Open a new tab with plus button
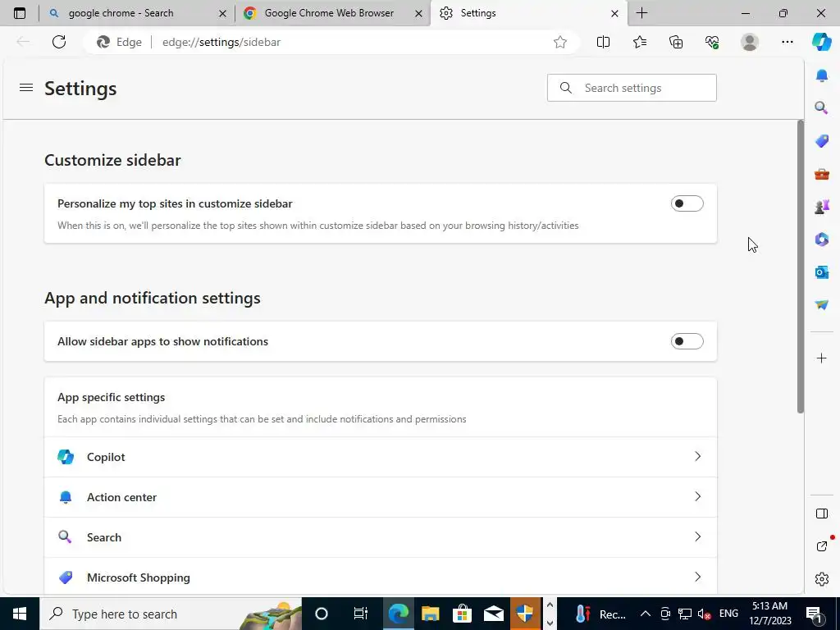The width and height of the screenshot is (840, 630). pos(641,13)
